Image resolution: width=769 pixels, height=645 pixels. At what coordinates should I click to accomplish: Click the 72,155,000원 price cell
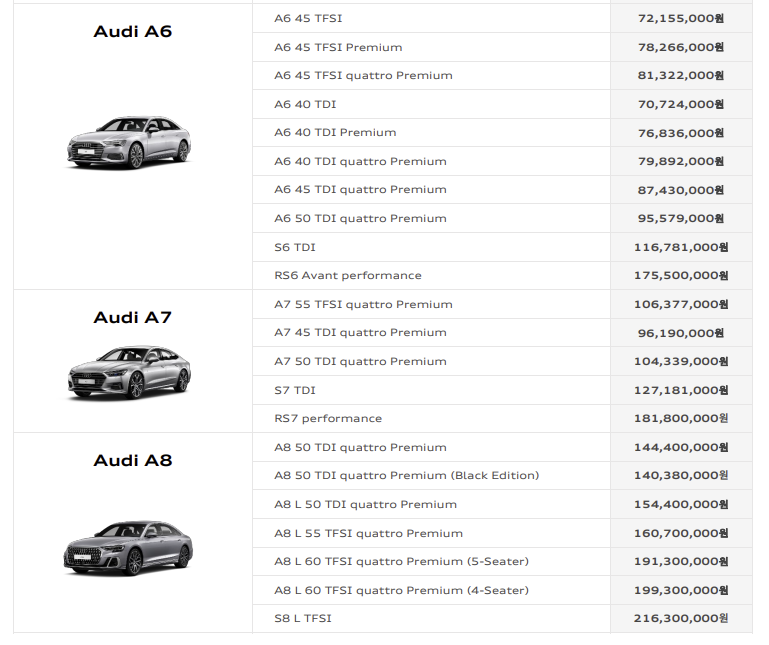(681, 19)
